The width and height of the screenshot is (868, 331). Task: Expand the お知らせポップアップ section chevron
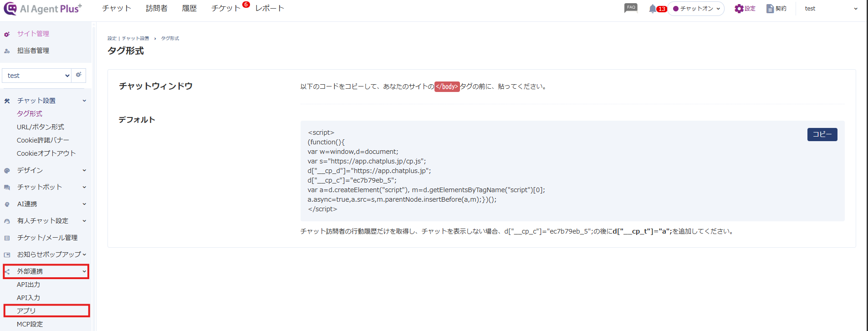pyautogui.click(x=84, y=255)
